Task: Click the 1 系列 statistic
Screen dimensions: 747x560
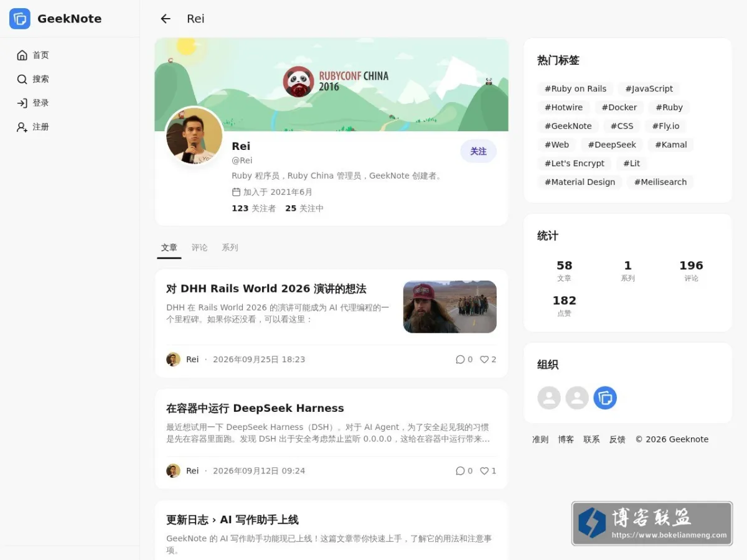Action: click(627, 271)
